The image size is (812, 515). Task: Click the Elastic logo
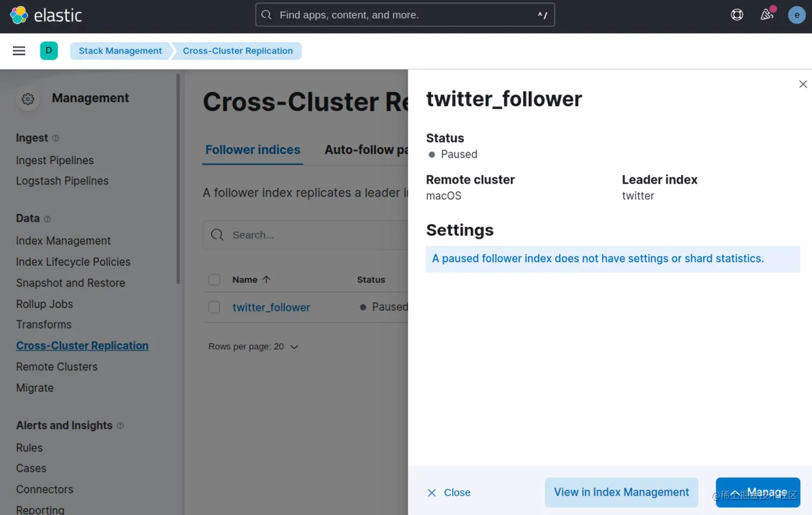pyautogui.click(x=46, y=15)
